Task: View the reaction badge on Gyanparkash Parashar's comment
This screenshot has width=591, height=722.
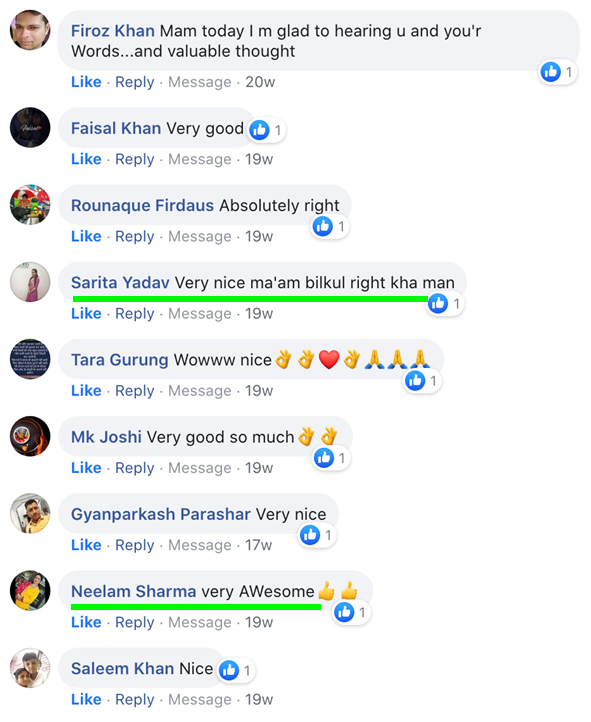Action: point(317,536)
